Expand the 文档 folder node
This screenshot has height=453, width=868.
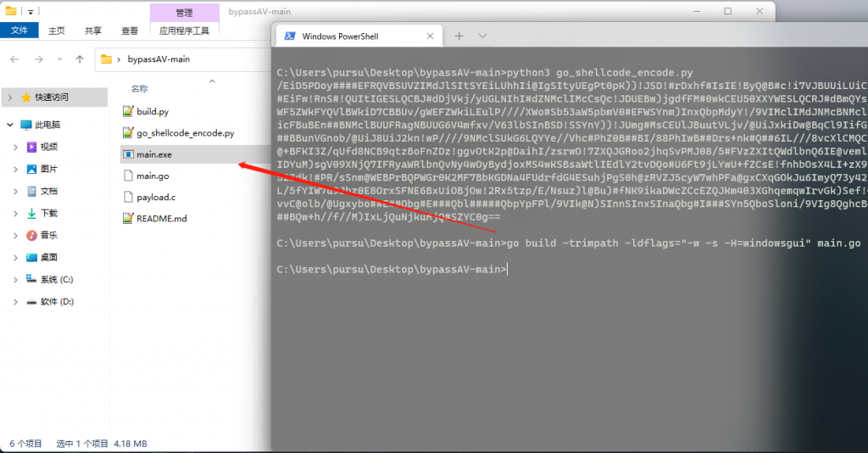pyautogui.click(x=15, y=191)
